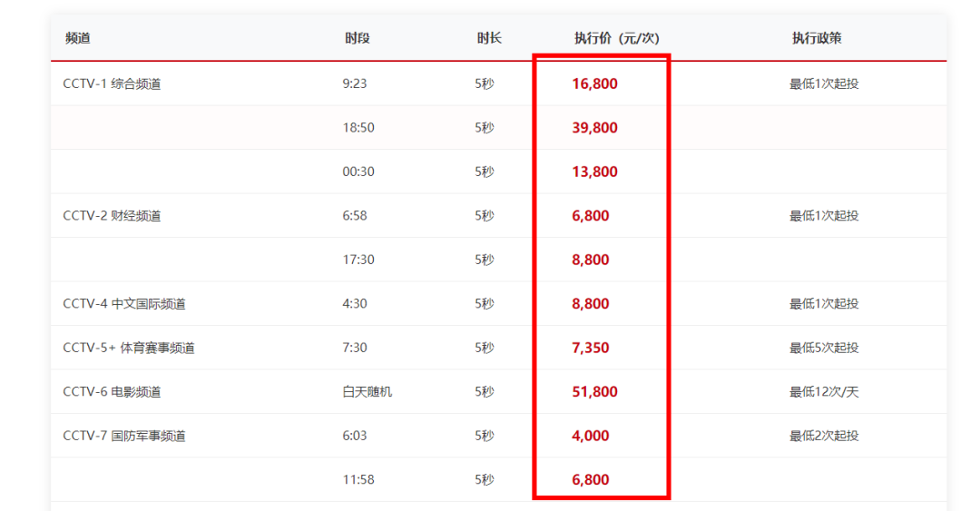Select the 51,800 price value
The image size is (980, 511).
(594, 392)
